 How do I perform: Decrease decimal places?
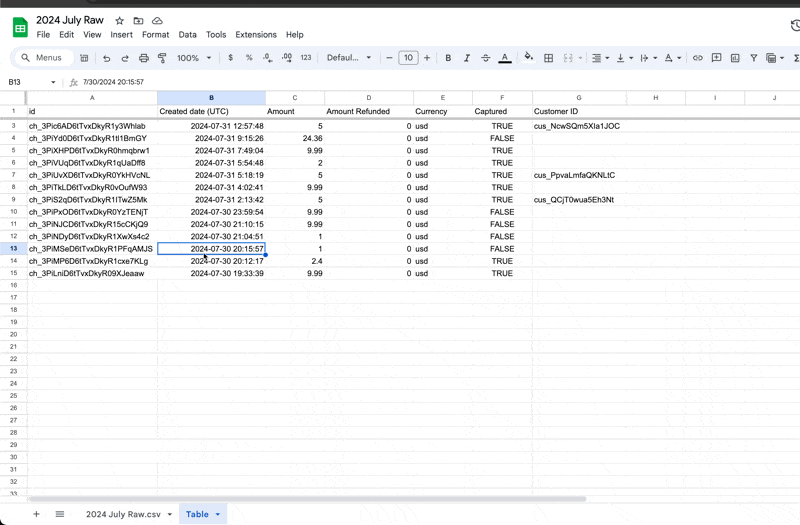[267, 58]
